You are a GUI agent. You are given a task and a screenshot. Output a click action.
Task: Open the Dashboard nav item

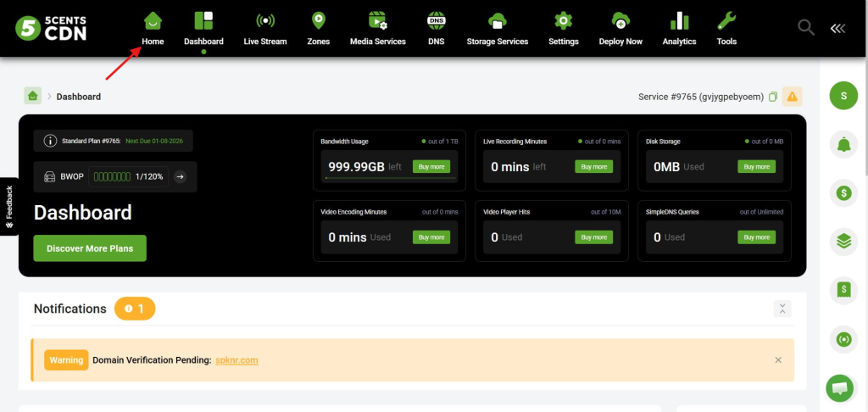pos(203,29)
